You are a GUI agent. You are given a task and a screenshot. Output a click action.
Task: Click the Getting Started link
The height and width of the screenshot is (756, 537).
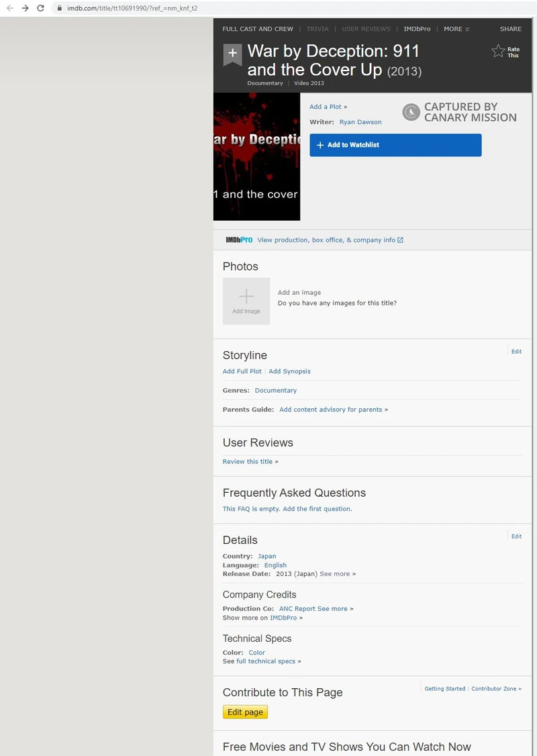(445, 688)
